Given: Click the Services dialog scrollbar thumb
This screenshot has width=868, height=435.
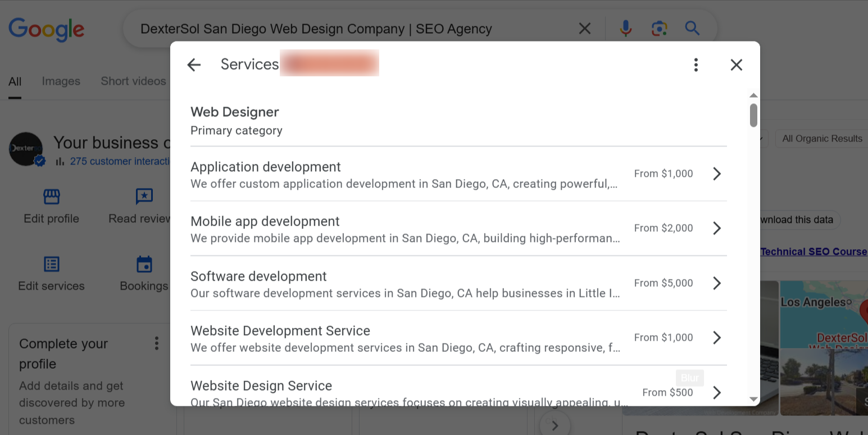Looking at the screenshot, I should [x=753, y=115].
